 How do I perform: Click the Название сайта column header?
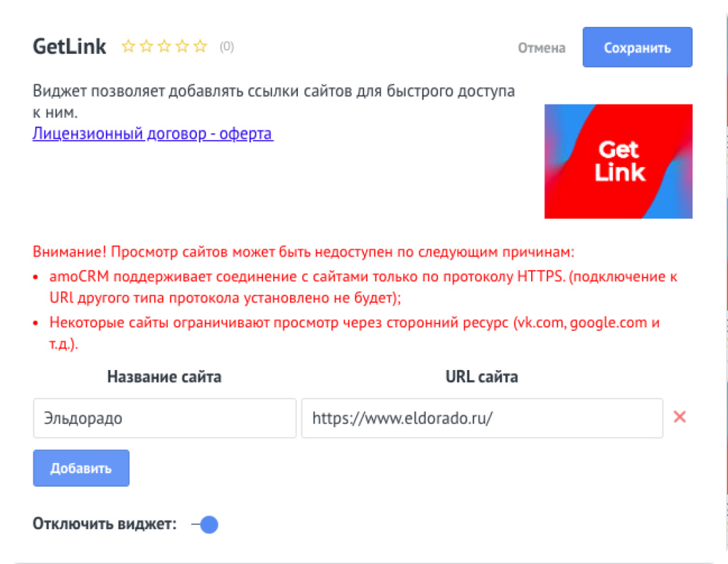pos(164,376)
